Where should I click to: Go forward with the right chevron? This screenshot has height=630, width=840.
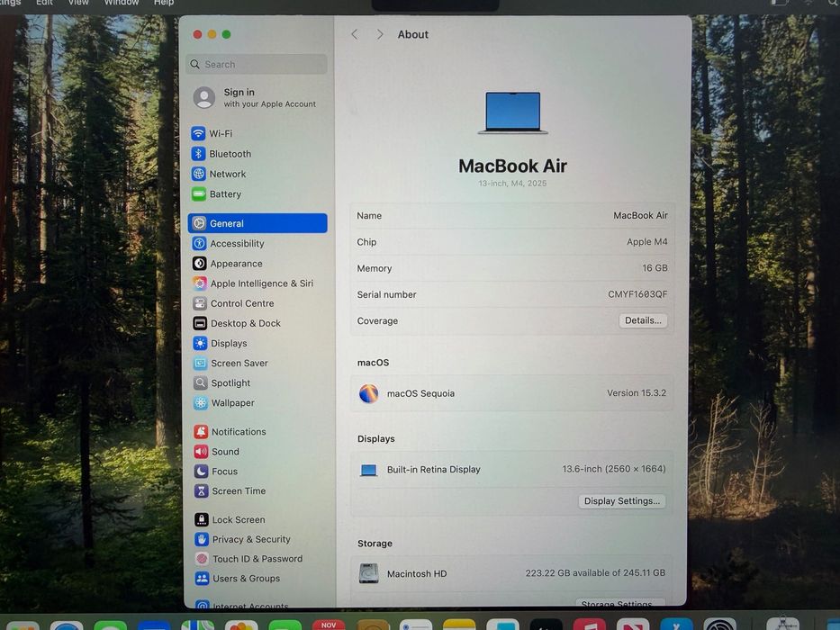380,34
